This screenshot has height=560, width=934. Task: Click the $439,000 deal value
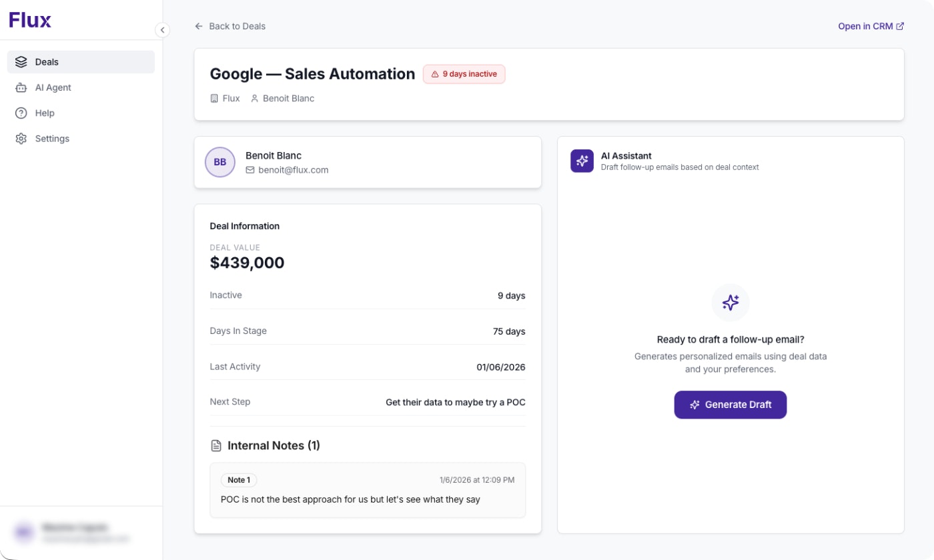pyautogui.click(x=247, y=263)
